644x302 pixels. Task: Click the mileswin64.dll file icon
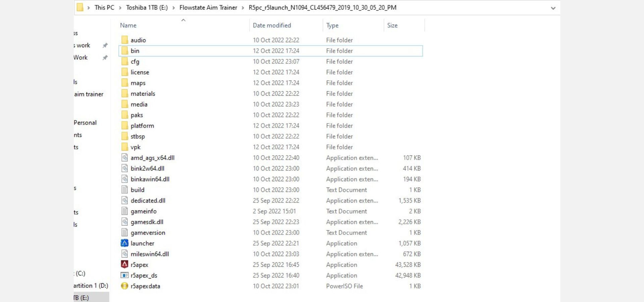(124, 254)
